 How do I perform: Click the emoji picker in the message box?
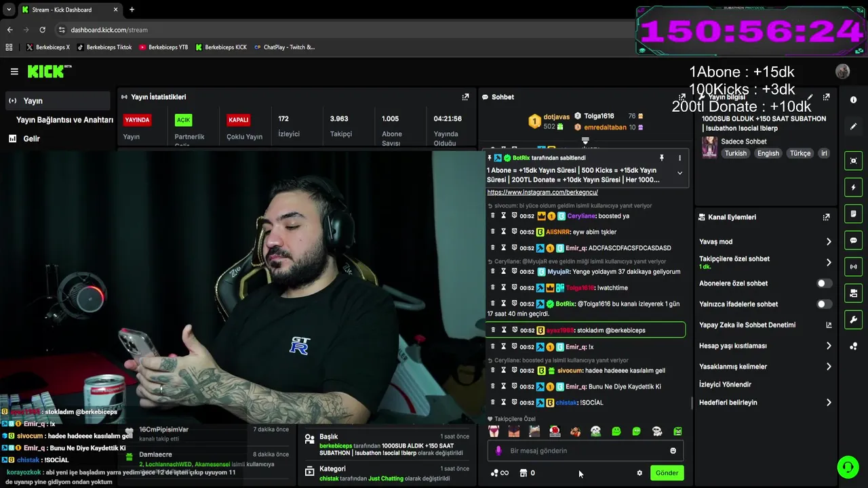coord(673,451)
